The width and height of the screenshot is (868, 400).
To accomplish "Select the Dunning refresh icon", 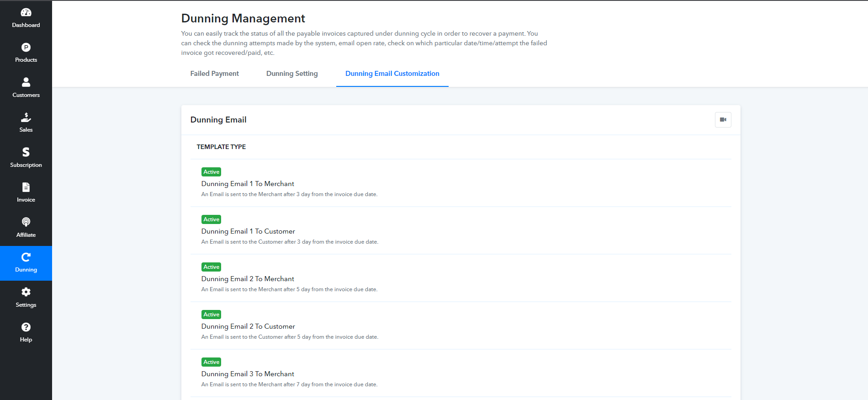I will click(x=26, y=257).
